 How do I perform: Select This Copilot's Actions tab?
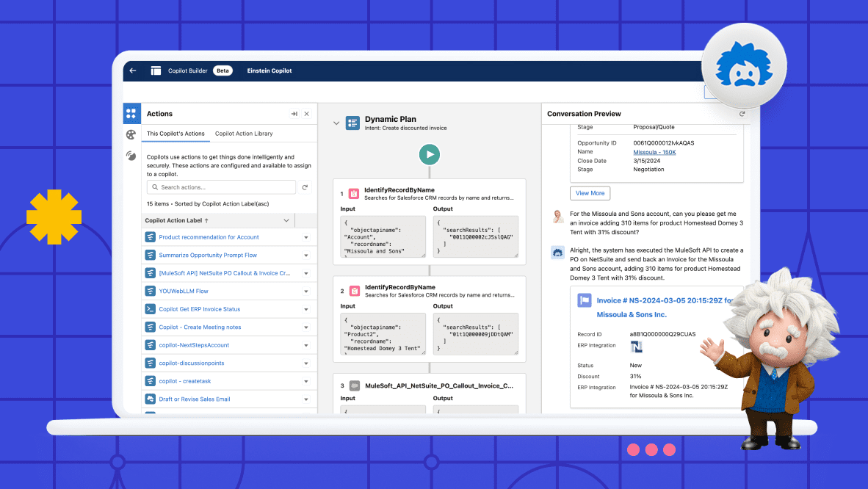[176, 134]
